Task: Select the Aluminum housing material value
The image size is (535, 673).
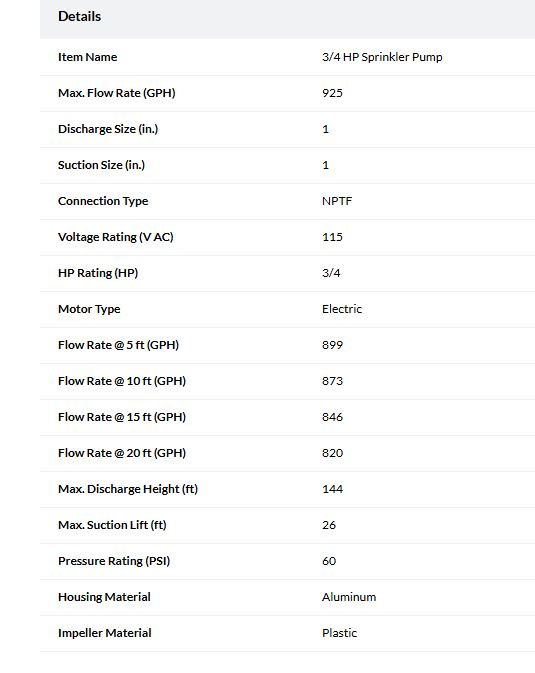Action: click(x=349, y=597)
